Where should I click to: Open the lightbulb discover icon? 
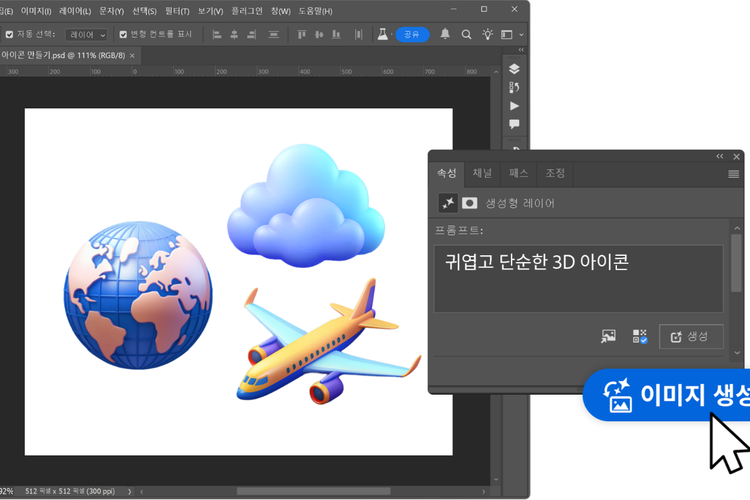click(x=487, y=34)
